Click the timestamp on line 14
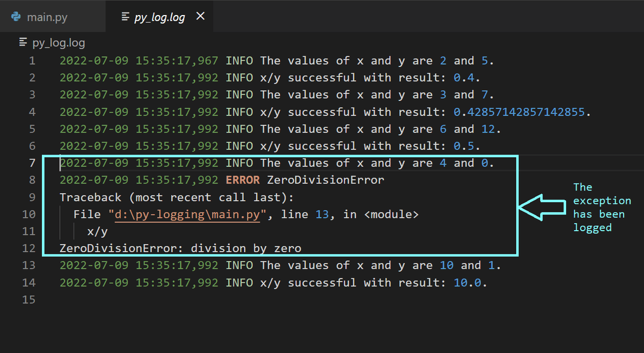The width and height of the screenshot is (644, 353). [138, 282]
